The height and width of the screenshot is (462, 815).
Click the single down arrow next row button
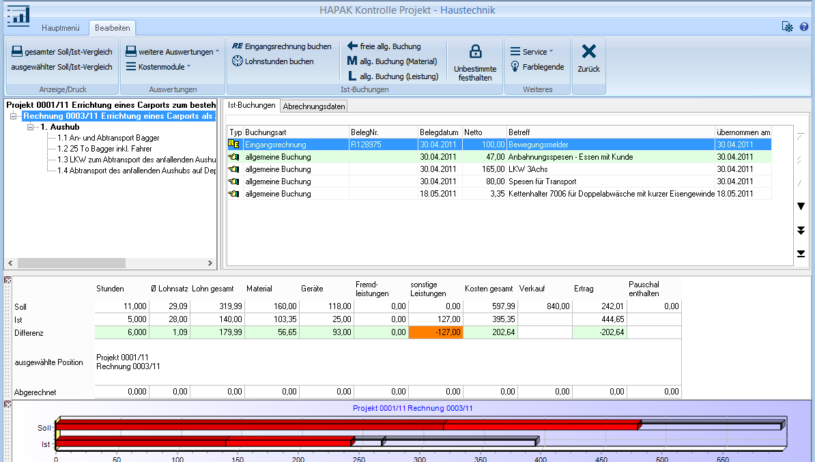click(x=801, y=206)
